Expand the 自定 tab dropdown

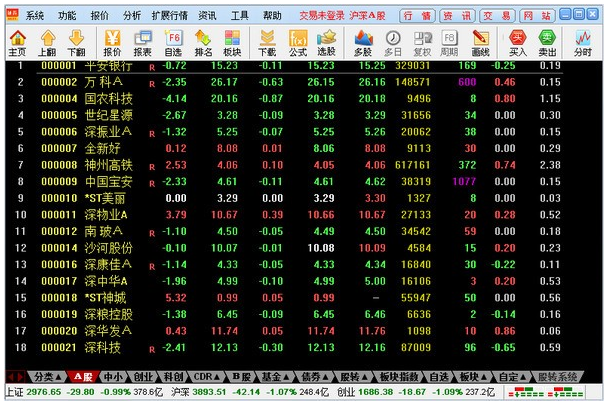[x=512, y=376]
